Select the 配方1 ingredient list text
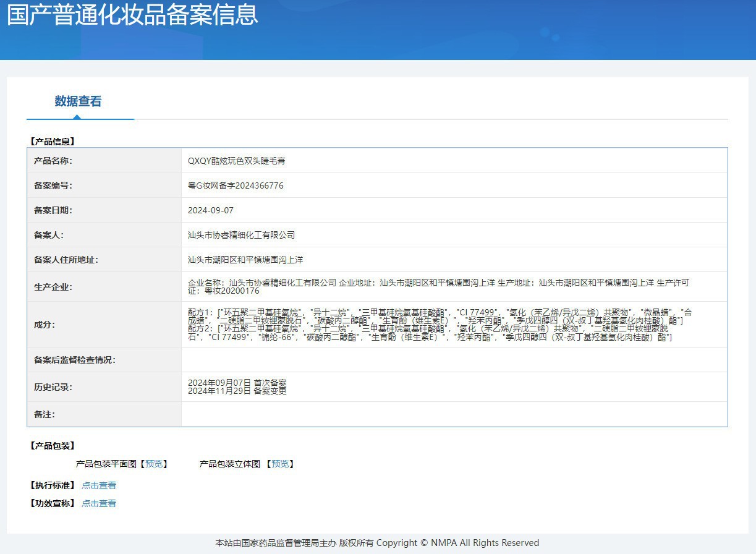Screen dimensions: 756x554 pyautogui.click(x=440, y=317)
